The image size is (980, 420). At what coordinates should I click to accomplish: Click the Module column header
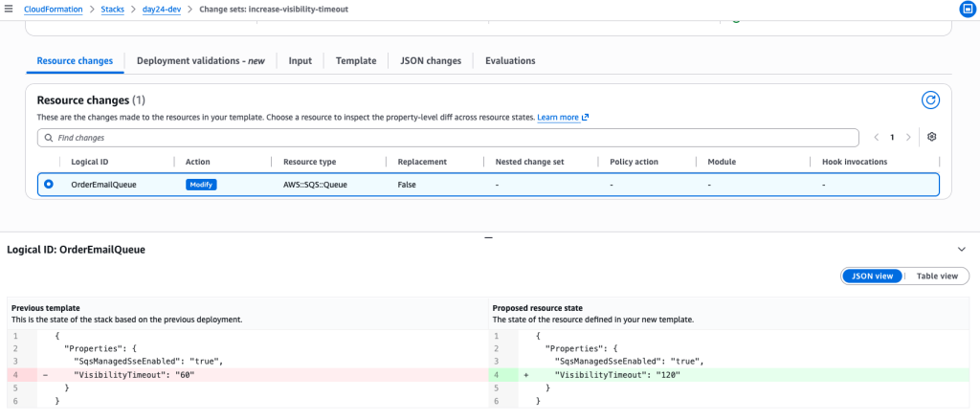click(x=722, y=162)
